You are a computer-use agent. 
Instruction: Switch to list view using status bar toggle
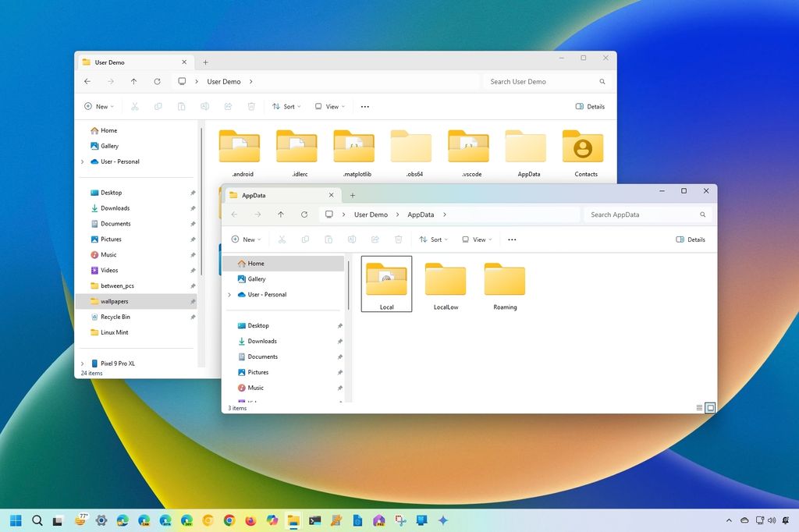pos(700,408)
